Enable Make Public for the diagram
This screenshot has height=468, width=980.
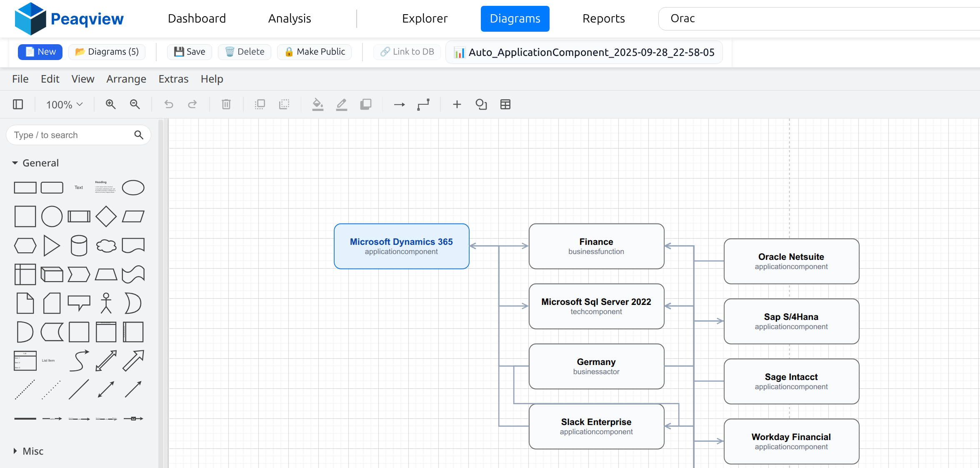click(314, 52)
